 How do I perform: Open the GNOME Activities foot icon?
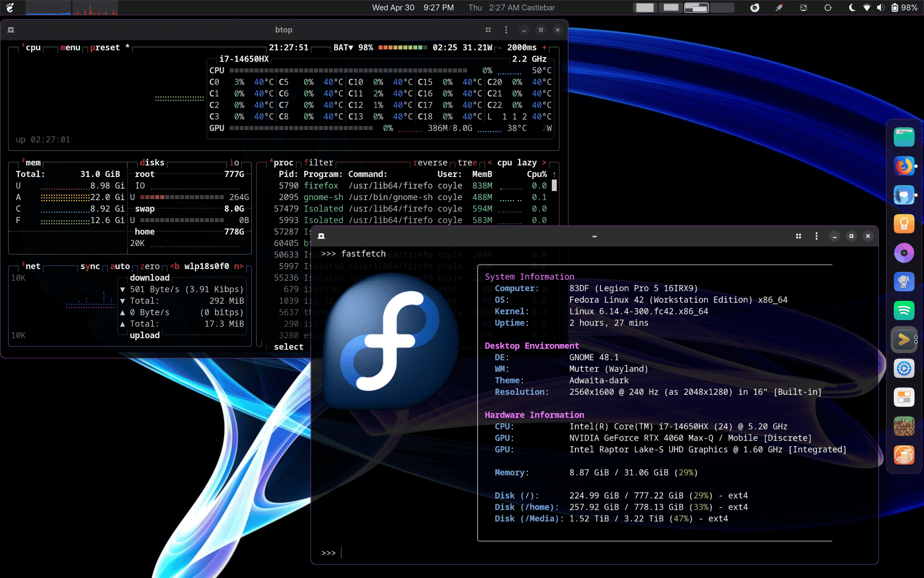click(10, 8)
